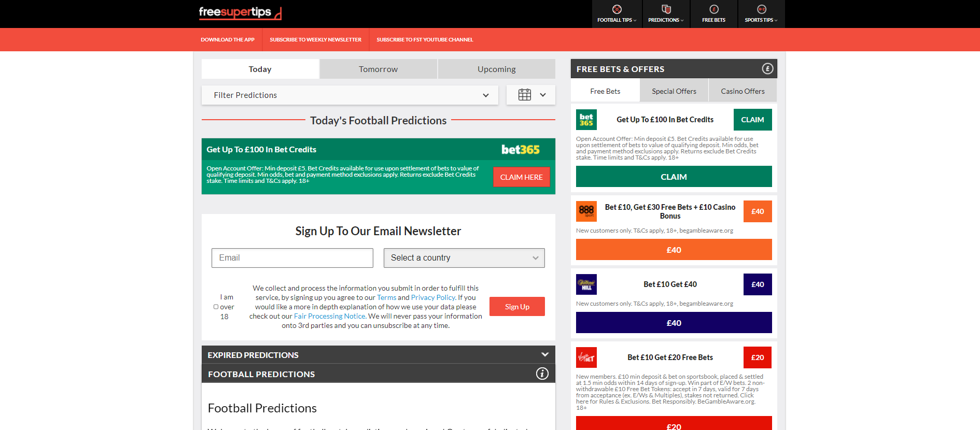
Task: Open the Sports Tips menu
Action: tap(762, 14)
